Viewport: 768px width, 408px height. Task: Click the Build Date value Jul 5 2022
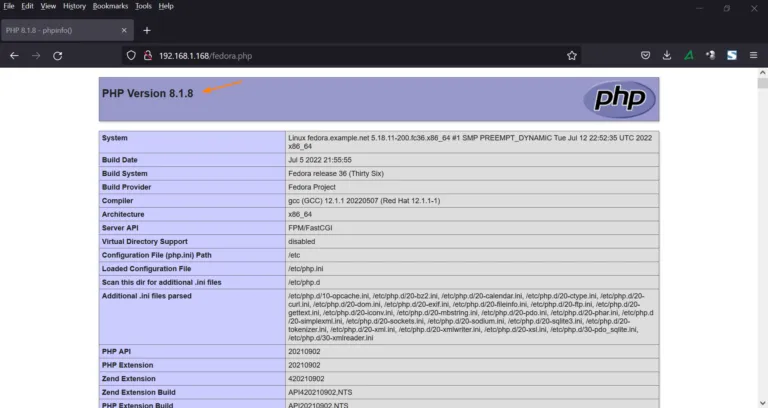pyautogui.click(x=320, y=160)
